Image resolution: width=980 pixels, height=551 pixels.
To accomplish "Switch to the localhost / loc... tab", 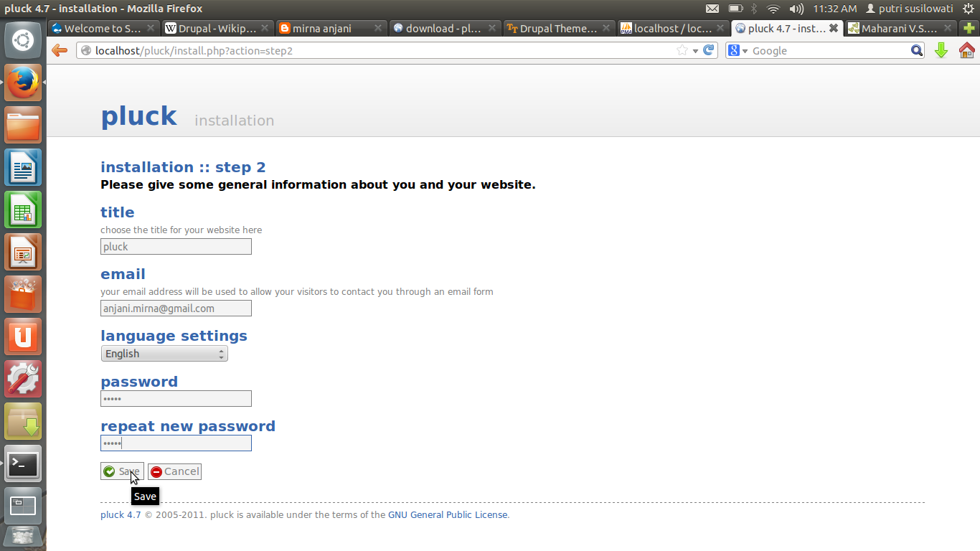I will tap(674, 28).
